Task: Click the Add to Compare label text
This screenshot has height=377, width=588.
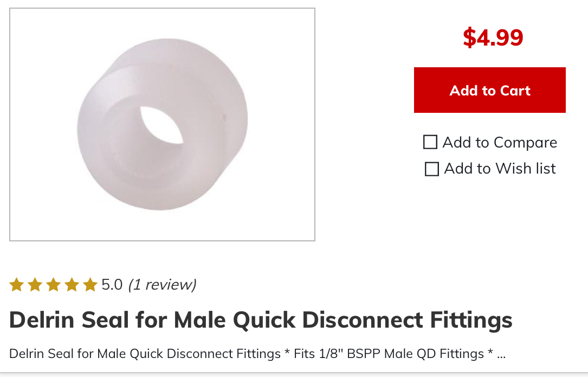Action: (500, 143)
